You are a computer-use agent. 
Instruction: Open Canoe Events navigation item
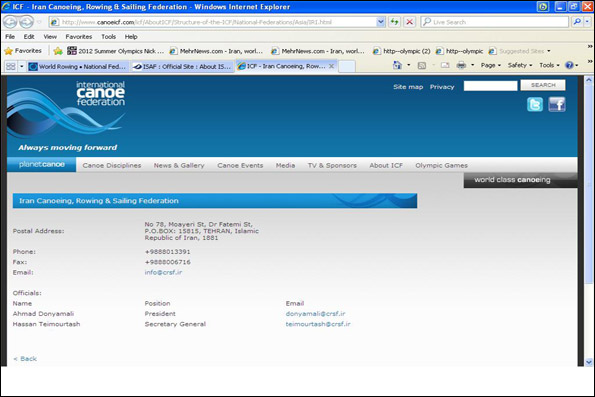[240, 165]
